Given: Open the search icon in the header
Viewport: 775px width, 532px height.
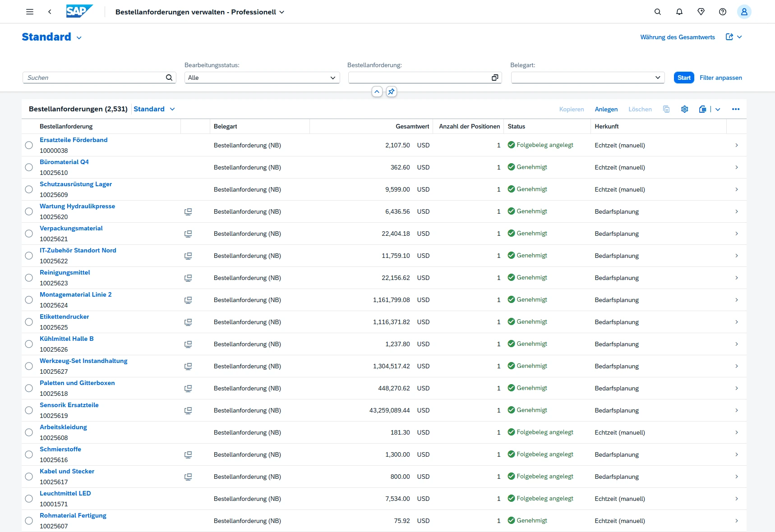Looking at the screenshot, I should (658, 12).
